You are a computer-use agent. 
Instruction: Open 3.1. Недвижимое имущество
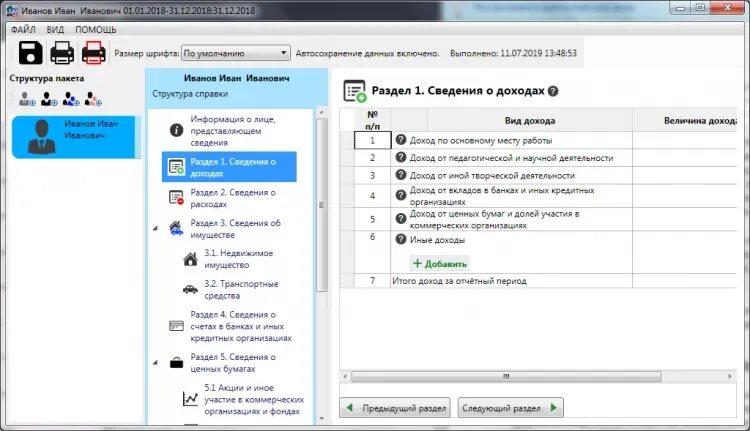[239, 259]
